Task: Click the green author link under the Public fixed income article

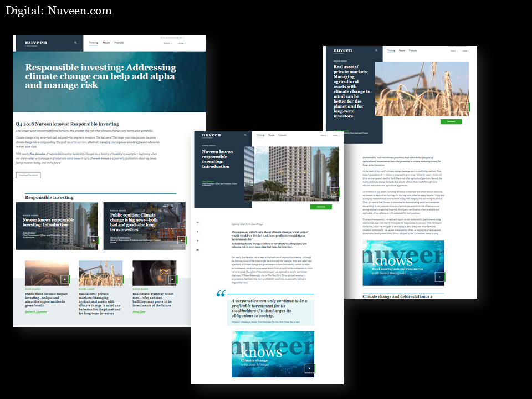Action: pyautogui.click(x=35, y=312)
